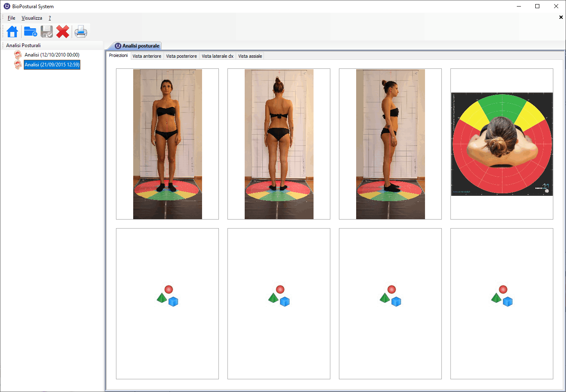Open the question mark help menu
Viewport: 566px width, 392px height.
[x=50, y=18]
